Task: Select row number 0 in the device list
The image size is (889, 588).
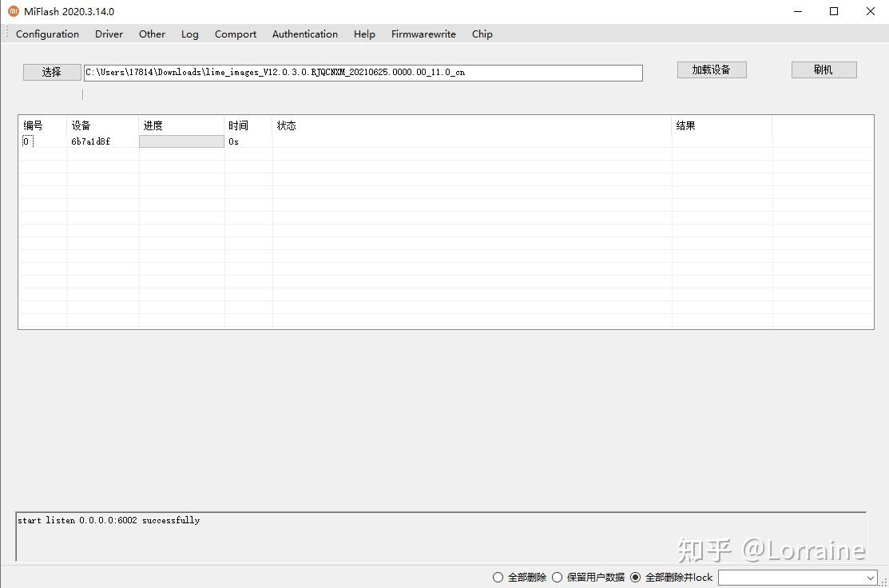Action: coord(27,141)
